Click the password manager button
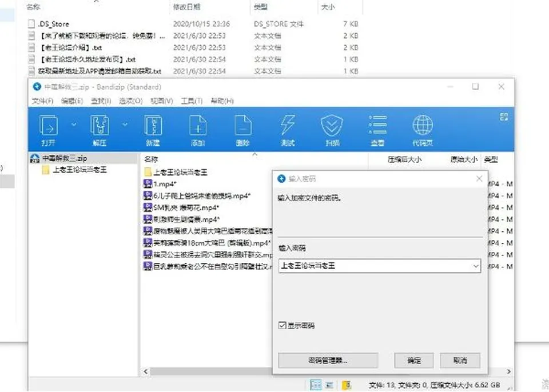The image size is (549, 392). click(328, 360)
